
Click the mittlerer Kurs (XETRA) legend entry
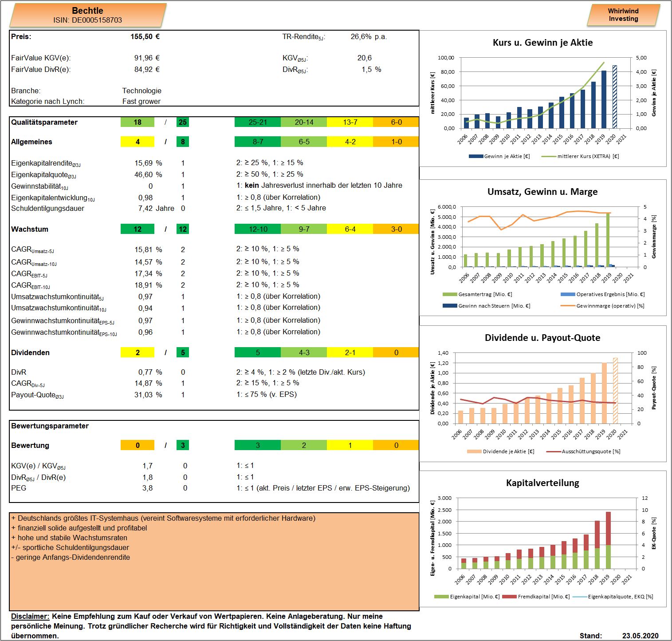[580, 156]
